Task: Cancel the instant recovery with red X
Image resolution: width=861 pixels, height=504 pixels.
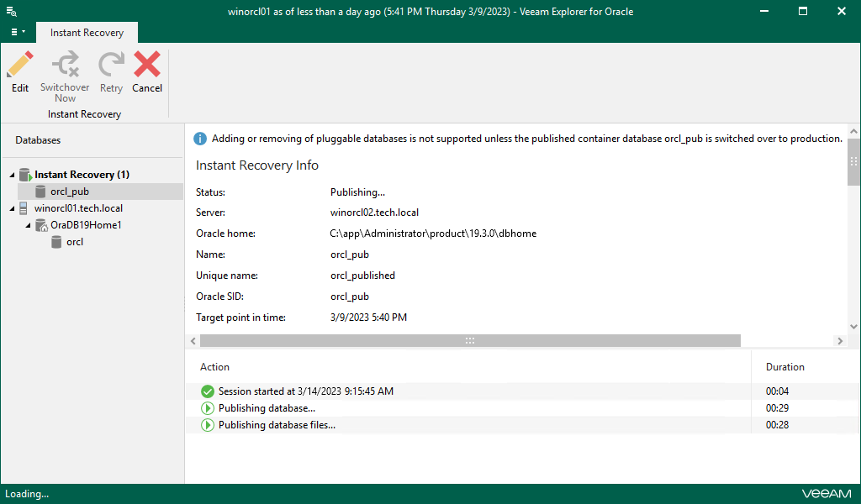Action: pos(146,65)
